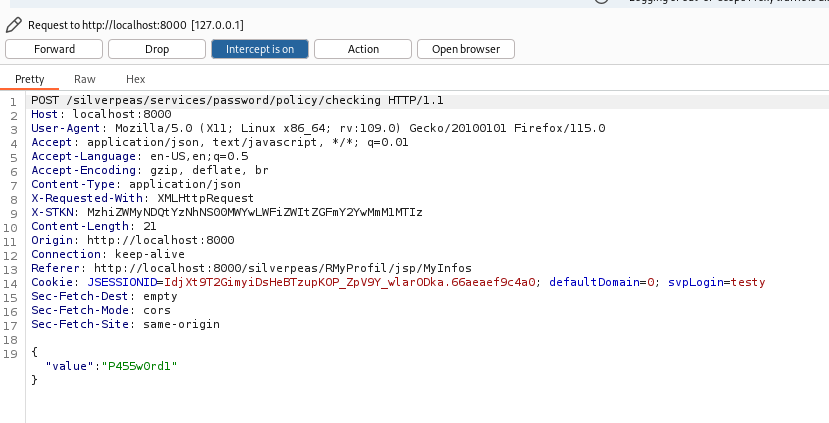The height and width of the screenshot is (423, 829).
Task: Switch to the Pretty tab
Action: (30, 79)
